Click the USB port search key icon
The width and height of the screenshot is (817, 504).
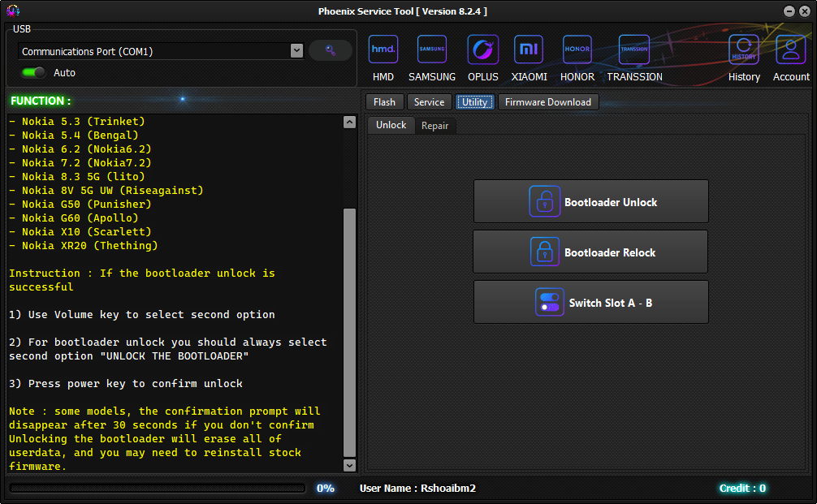[x=331, y=50]
